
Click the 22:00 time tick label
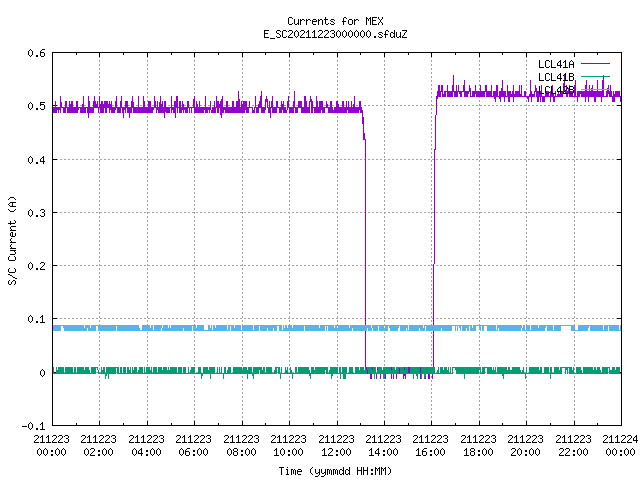[573, 452]
